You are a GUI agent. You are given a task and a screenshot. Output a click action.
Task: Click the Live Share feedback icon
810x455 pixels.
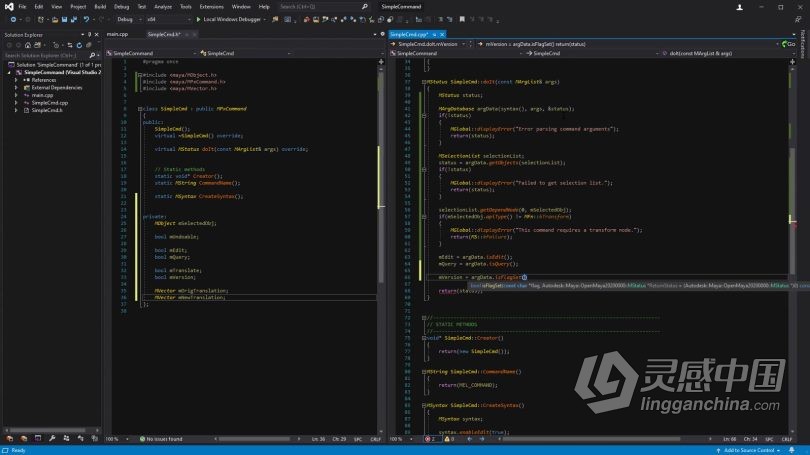point(798,20)
